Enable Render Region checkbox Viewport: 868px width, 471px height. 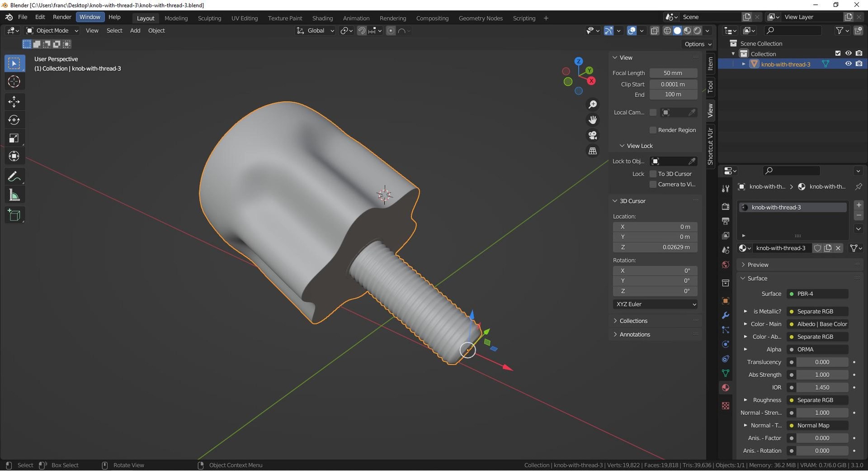(x=653, y=130)
